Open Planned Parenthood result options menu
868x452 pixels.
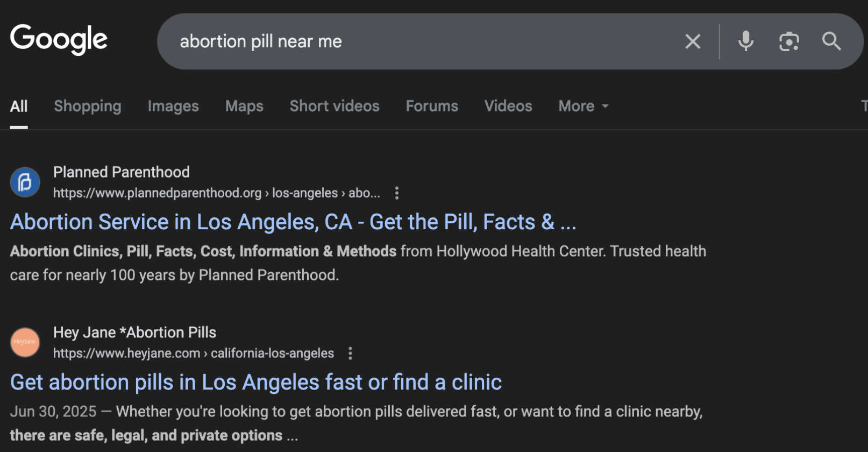[x=397, y=193]
